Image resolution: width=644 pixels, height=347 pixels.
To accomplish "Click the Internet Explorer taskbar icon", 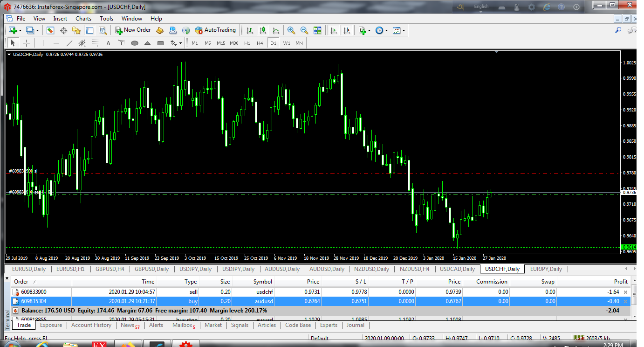I will point(41,345).
